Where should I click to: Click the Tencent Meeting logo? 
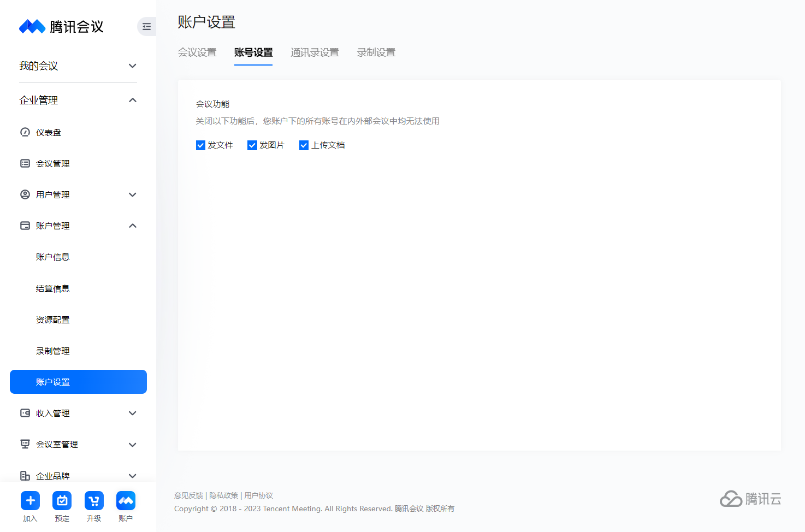pos(61,26)
